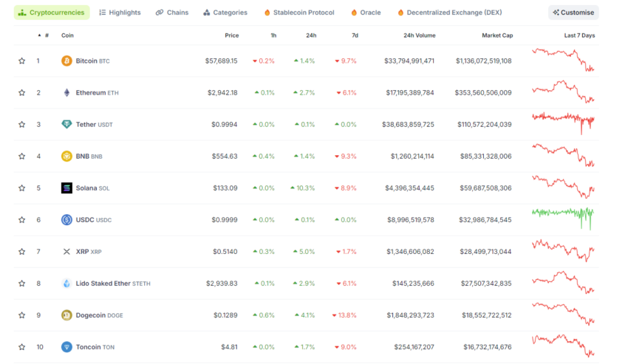
Task: Click the XRP logo icon
Action: point(66,252)
